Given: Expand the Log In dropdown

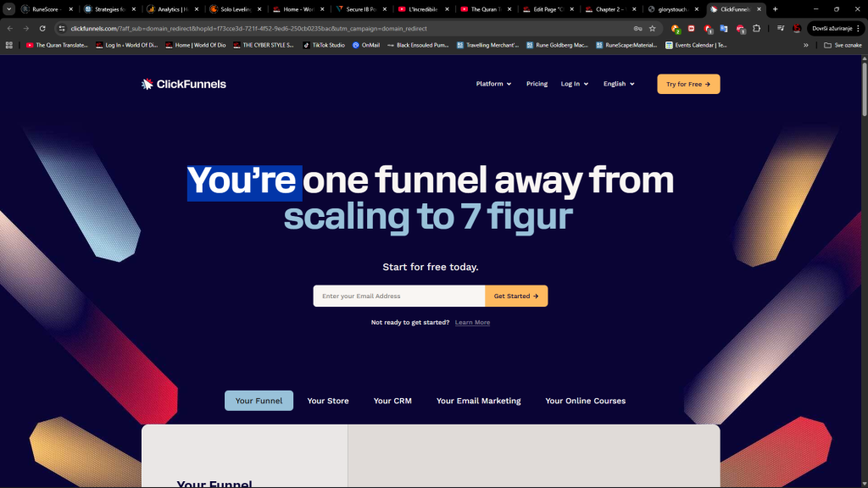Looking at the screenshot, I should (x=574, y=84).
